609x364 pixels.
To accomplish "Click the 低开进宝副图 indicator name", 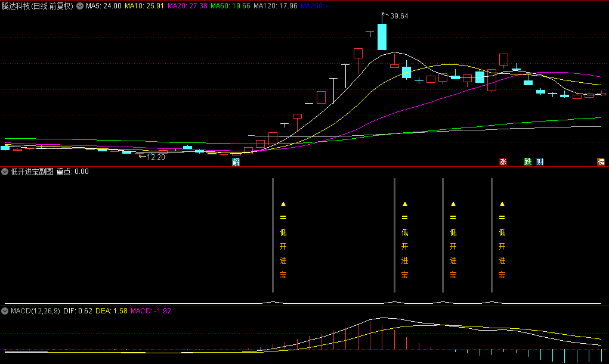I will [32, 172].
